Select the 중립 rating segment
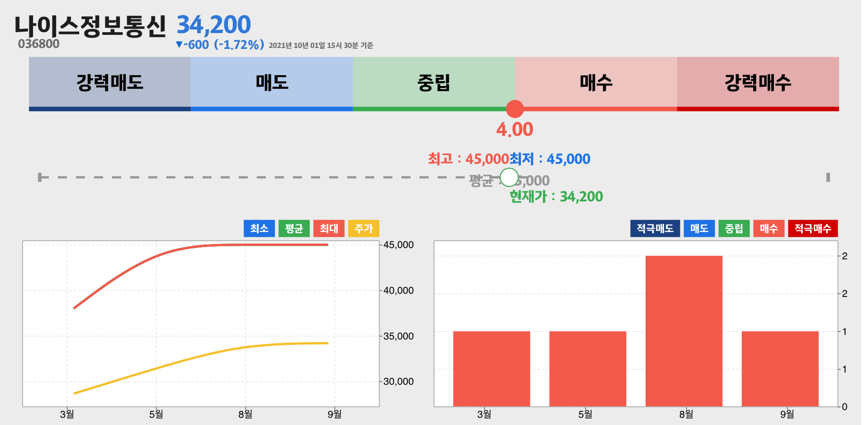This screenshot has width=868, height=425. (434, 84)
